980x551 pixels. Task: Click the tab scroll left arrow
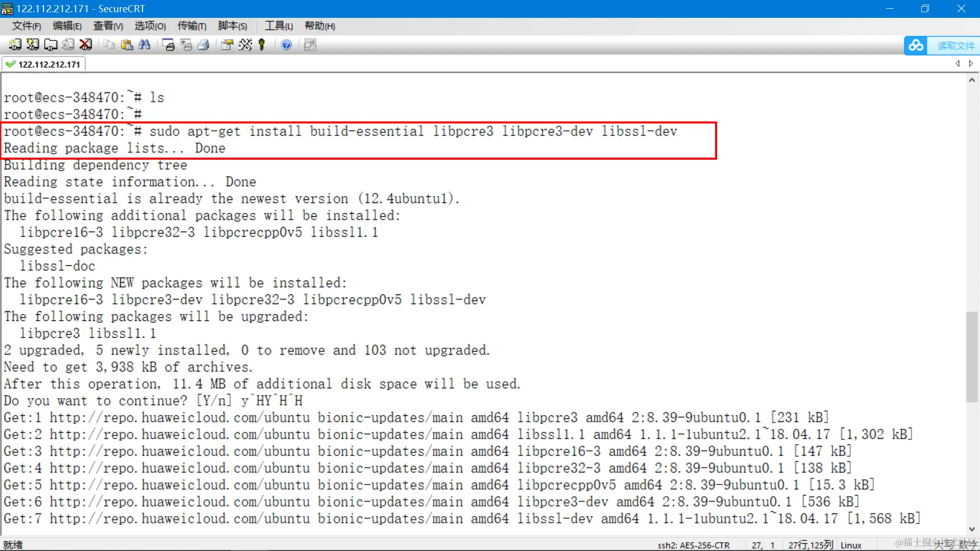tap(958, 64)
